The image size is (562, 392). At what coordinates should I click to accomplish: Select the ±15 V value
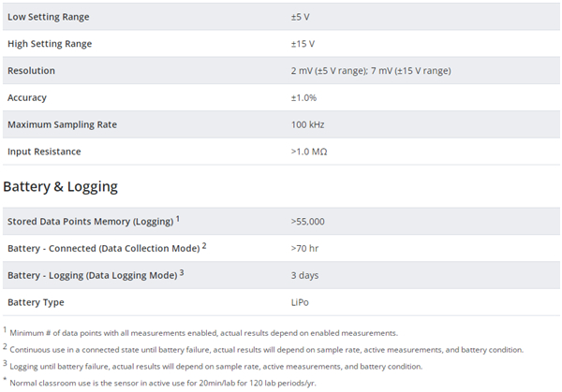tap(303, 44)
